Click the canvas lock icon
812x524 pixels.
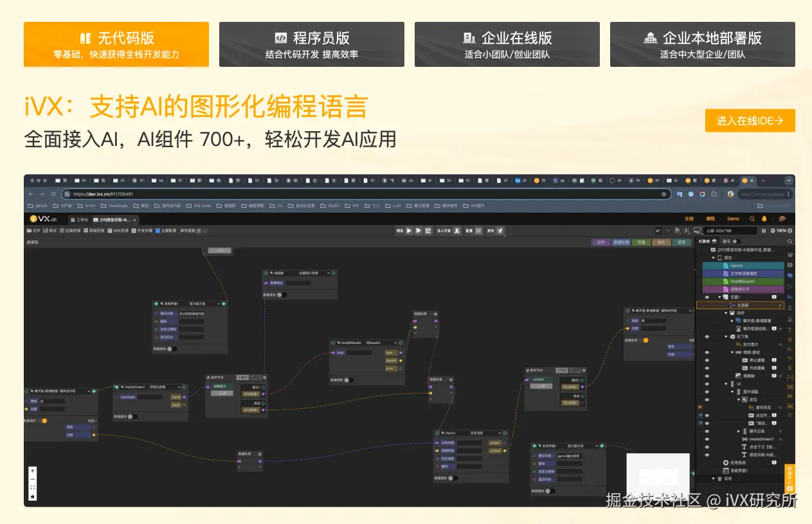click(x=33, y=496)
